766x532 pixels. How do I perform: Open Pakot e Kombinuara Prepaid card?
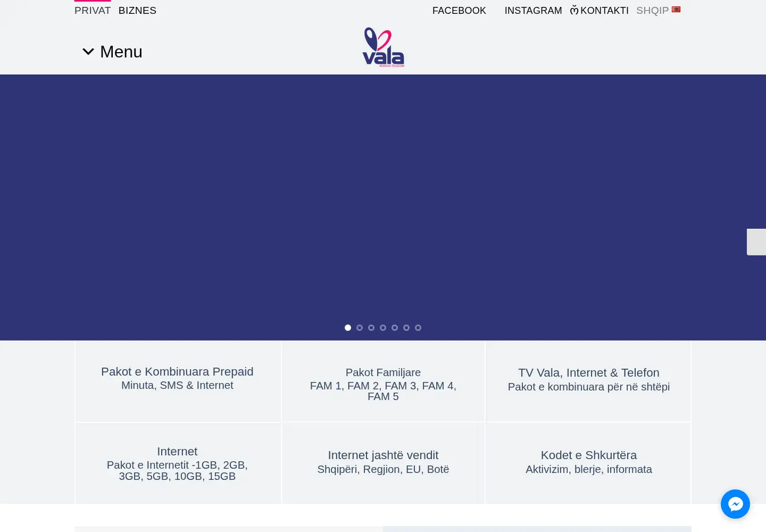[178, 381]
